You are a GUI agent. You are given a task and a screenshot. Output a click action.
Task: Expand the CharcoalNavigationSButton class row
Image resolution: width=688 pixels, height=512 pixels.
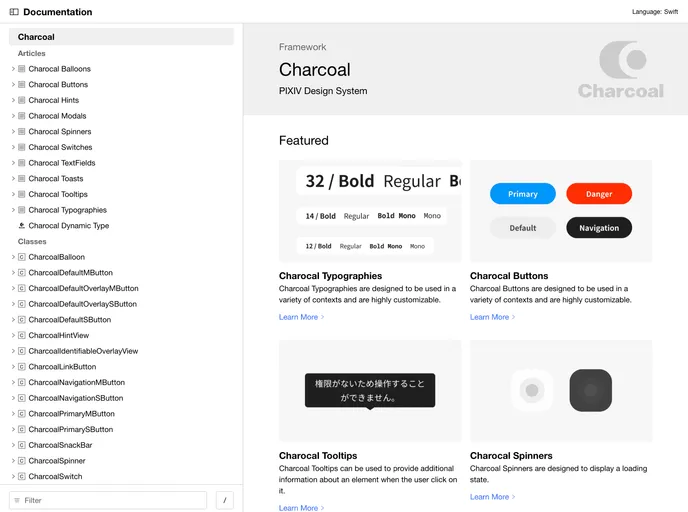tap(13, 398)
